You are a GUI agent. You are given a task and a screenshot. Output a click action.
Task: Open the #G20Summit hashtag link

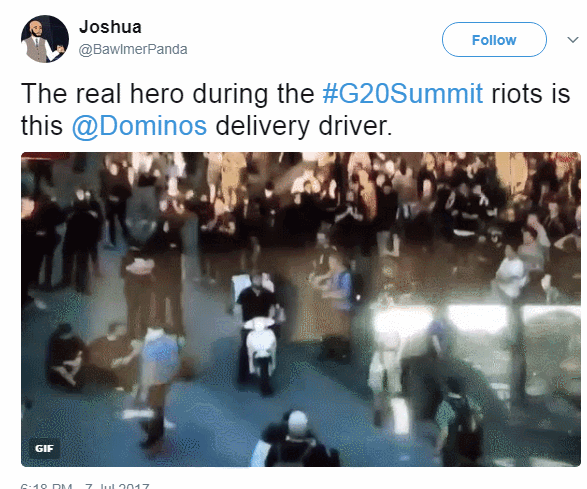tap(402, 93)
